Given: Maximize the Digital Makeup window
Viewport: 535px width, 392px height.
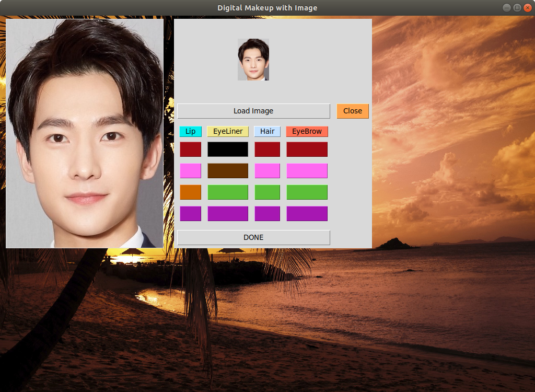Looking at the screenshot, I should [517, 7].
